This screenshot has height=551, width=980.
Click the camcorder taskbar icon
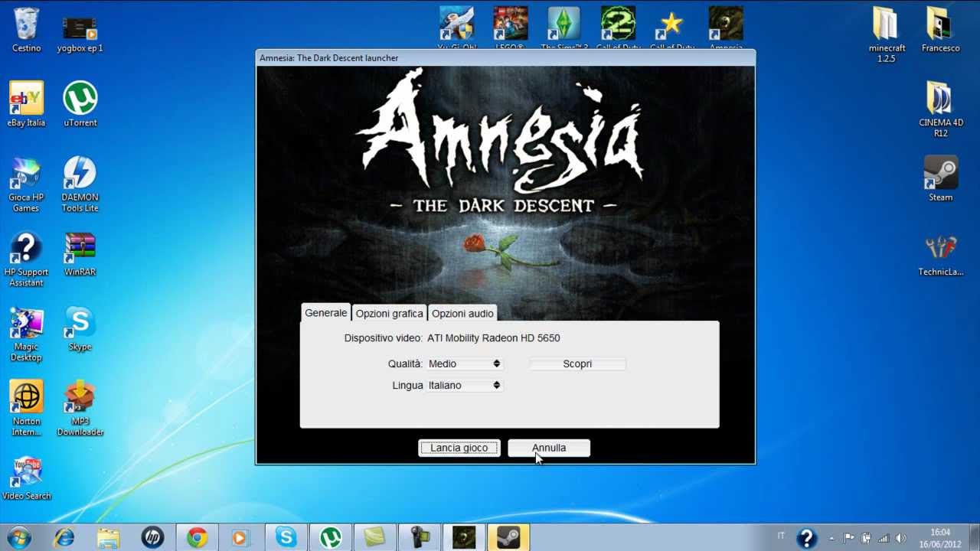click(420, 538)
